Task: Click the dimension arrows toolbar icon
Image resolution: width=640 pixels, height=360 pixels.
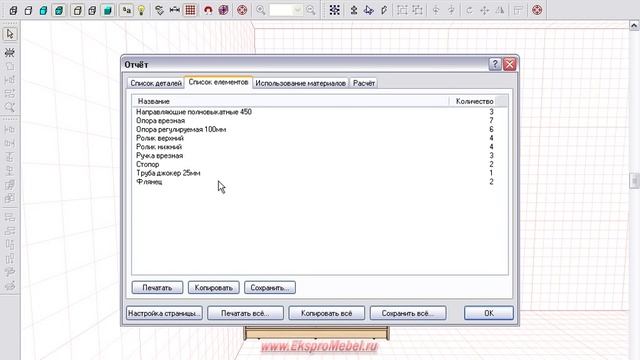Action: click(174, 10)
